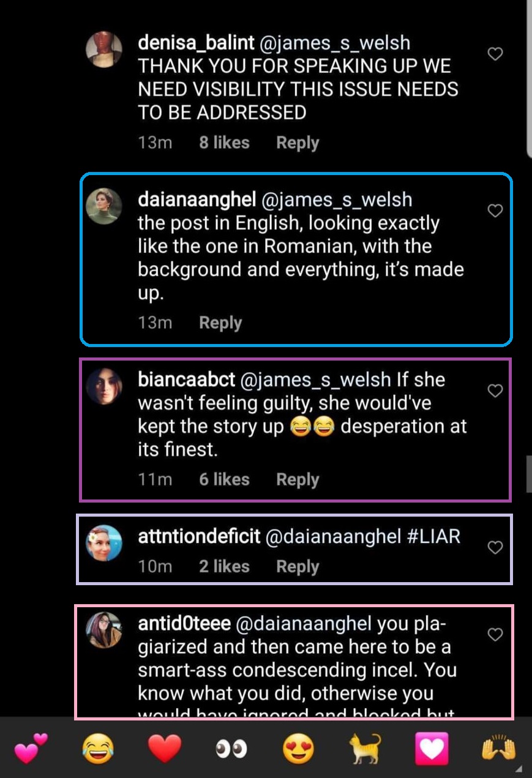This screenshot has height=778, width=532.
Task: Like biancaabct's comment with heart icon
Action: coord(495,391)
